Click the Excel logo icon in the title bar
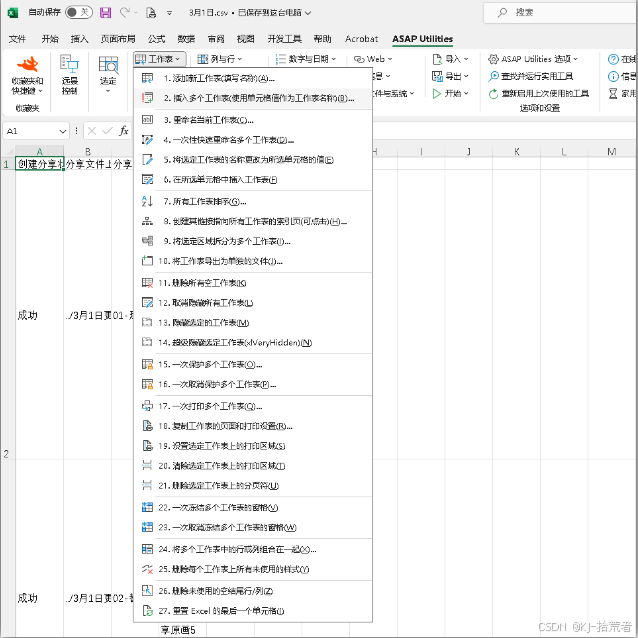 pyautogui.click(x=13, y=13)
